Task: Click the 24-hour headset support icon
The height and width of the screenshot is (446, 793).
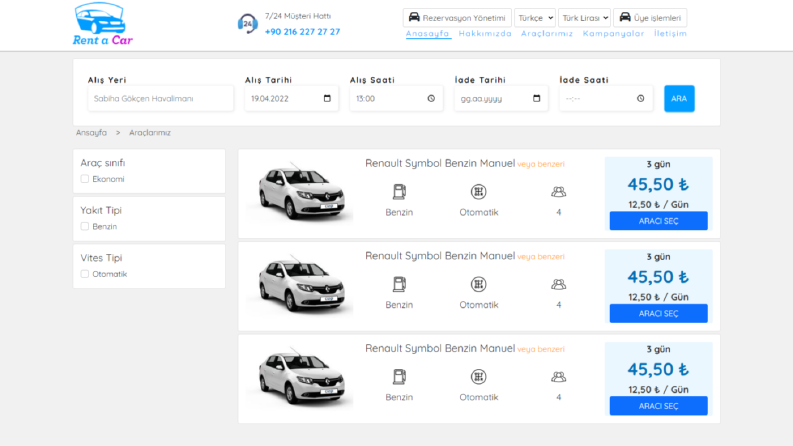Action: point(247,23)
